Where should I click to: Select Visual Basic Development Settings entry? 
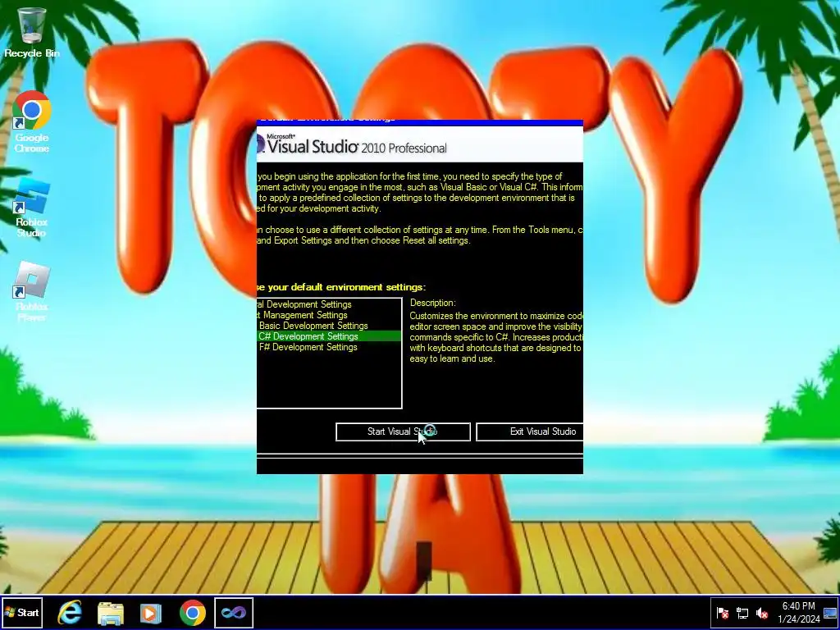point(328,326)
